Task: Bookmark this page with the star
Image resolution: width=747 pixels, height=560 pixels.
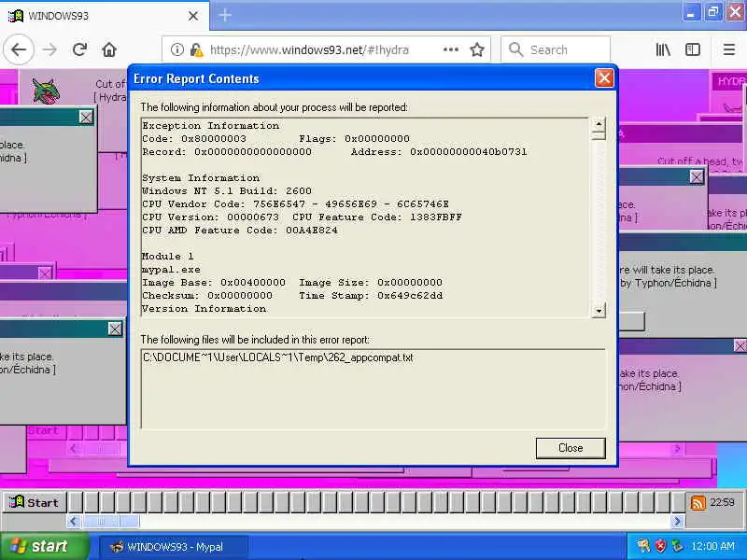Action: [x=477, y=49]
